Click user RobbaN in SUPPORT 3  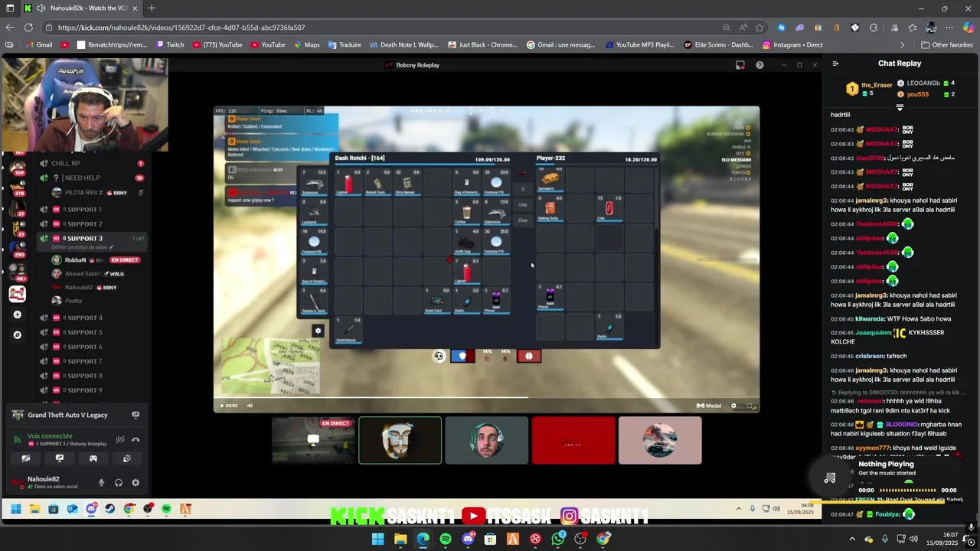(x=75, y=260)
